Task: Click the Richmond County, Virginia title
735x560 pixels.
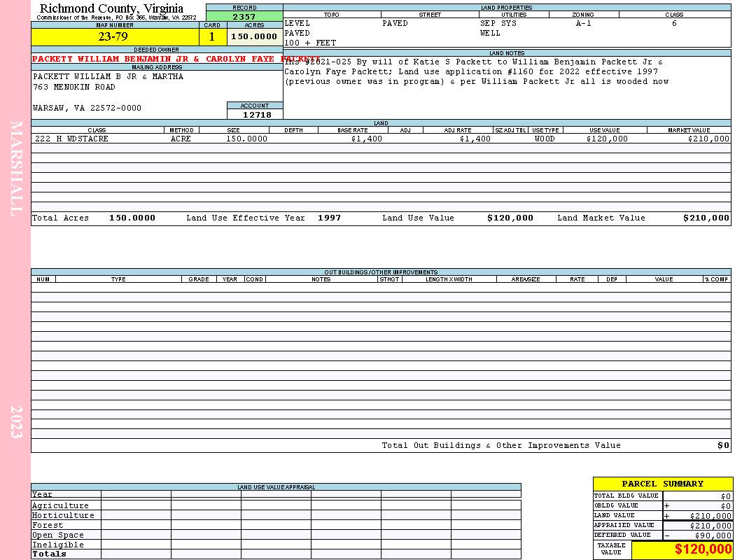Action: point(111,8)
